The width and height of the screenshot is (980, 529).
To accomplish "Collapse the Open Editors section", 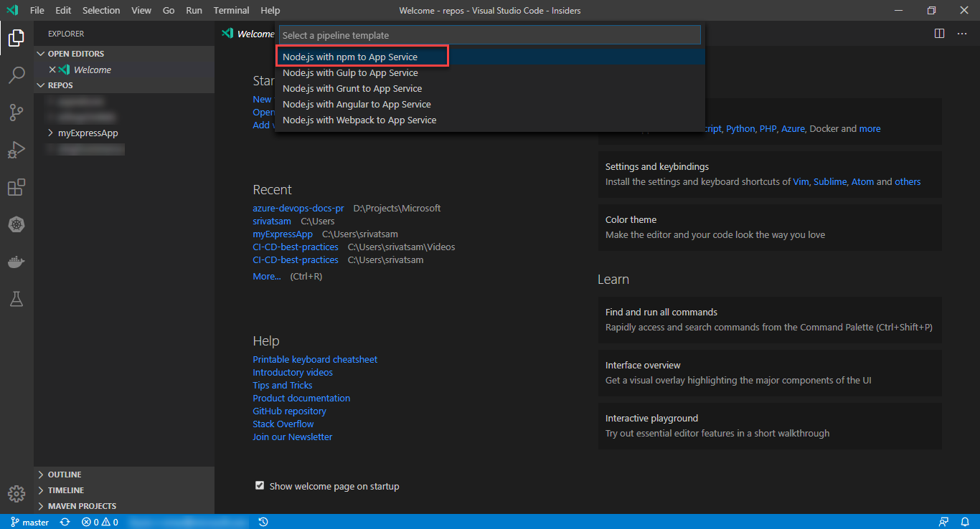I will point(75,54).
